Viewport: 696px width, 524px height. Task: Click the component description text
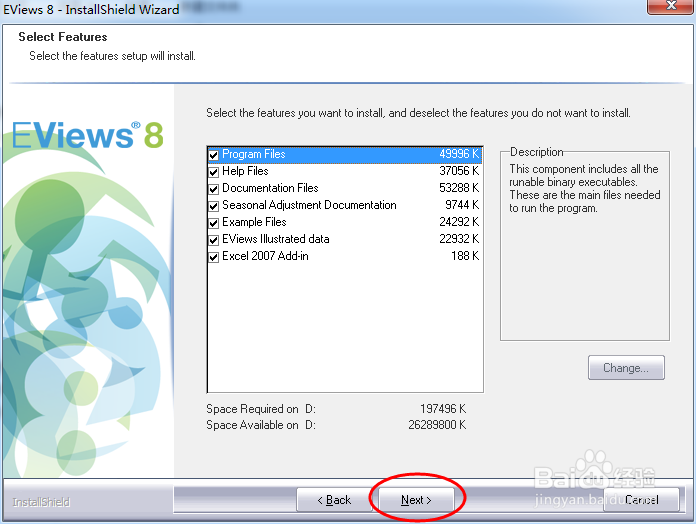click(x=584, y=189)
